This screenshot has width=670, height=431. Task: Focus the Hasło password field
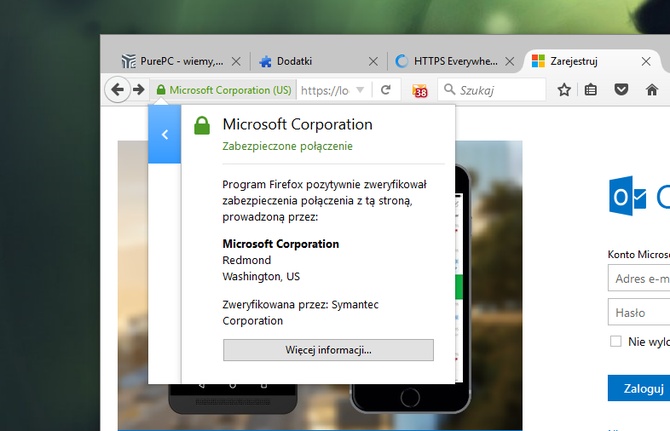[639, 312]
